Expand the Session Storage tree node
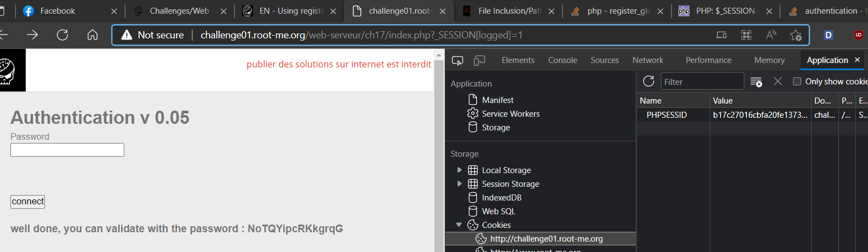Viewport: 868px width, 252px height. point(459,184)
